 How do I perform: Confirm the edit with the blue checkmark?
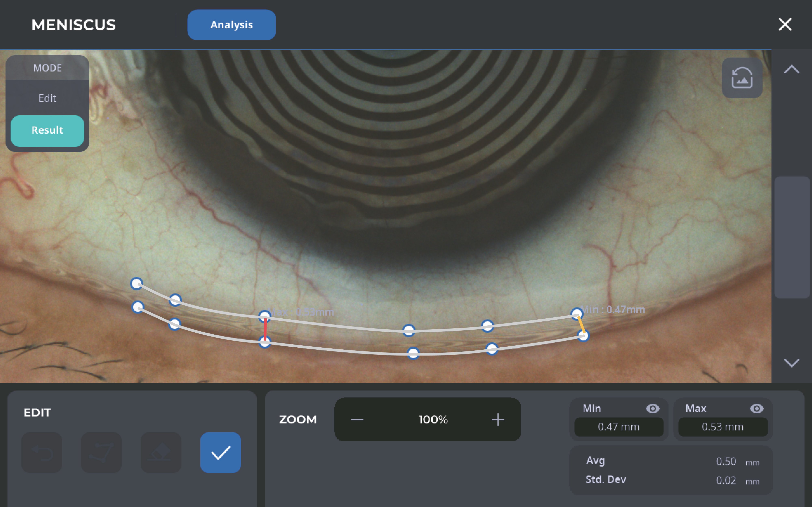[220, 453]
